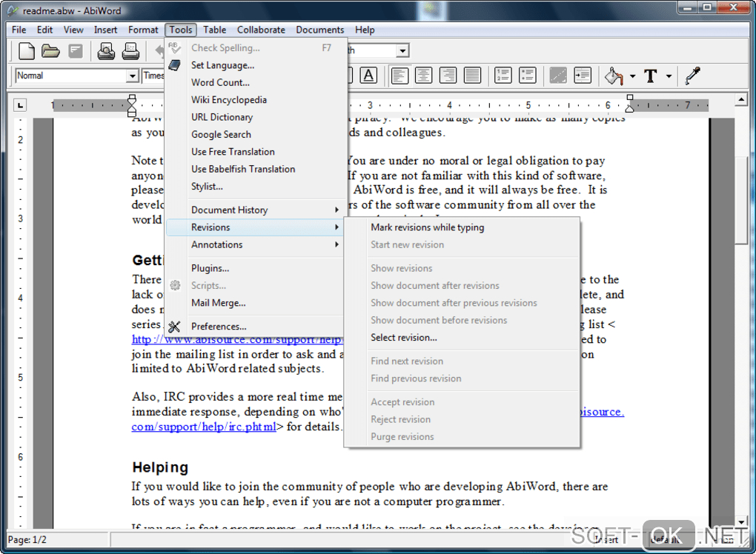Select the format painter brush icon
This screenshot has height=554, width=756.
(x=693, y=76)
